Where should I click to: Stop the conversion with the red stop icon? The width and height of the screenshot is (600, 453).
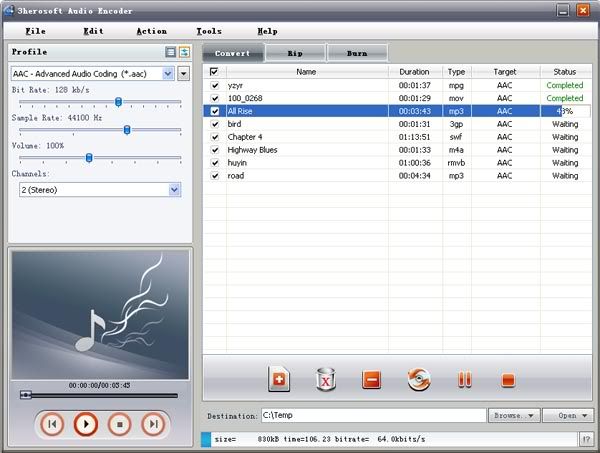507,379
